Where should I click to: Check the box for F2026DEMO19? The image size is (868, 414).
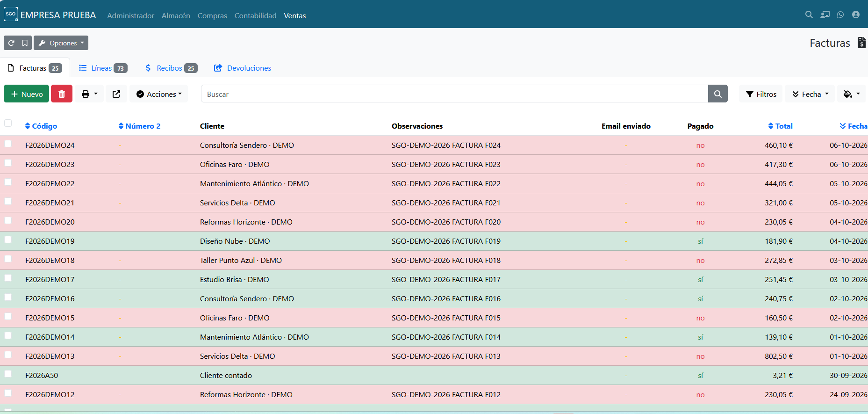[x=8, y=240]
